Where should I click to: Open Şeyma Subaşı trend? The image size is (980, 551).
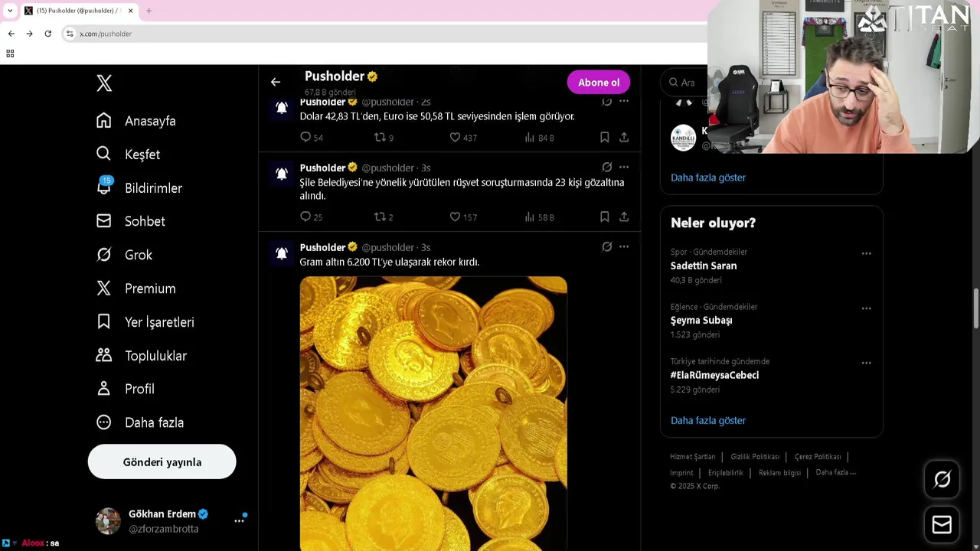(701, 321)
